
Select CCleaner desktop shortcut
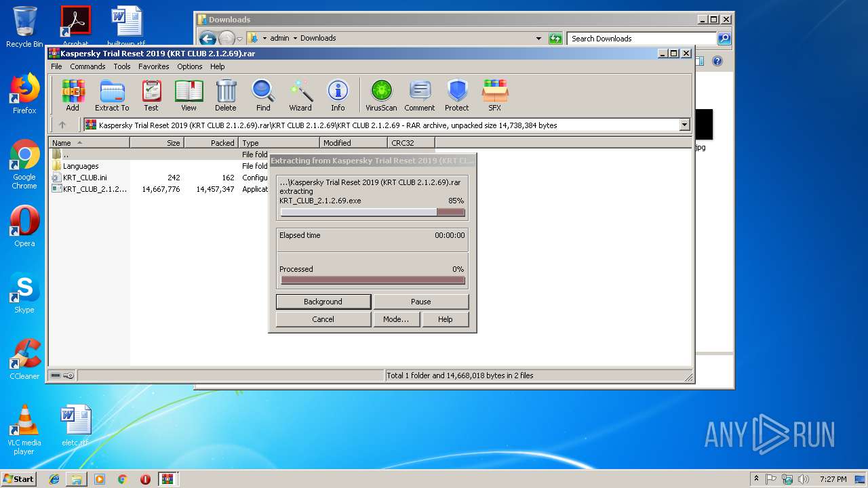(24, 359)
